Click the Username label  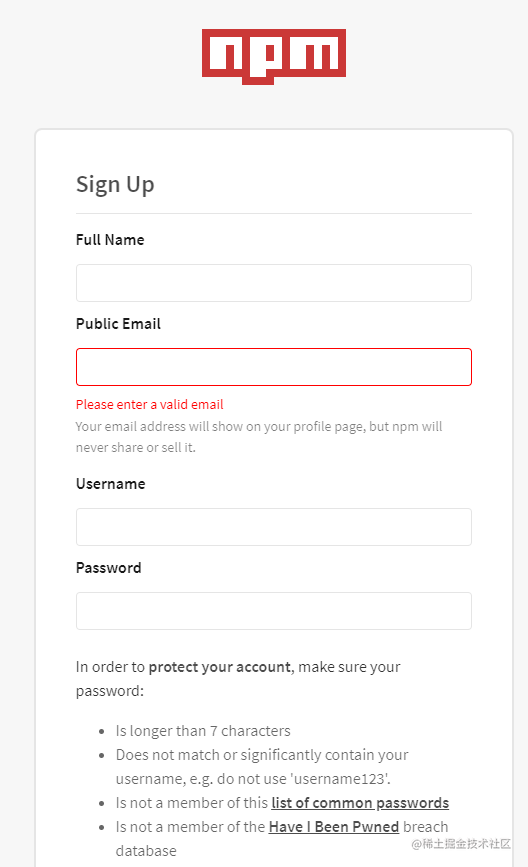click(111, 484)
